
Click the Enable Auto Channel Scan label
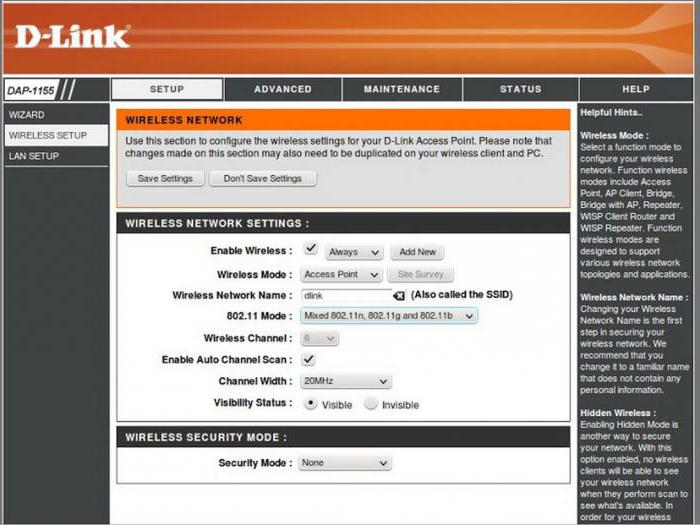click(227, 360)
